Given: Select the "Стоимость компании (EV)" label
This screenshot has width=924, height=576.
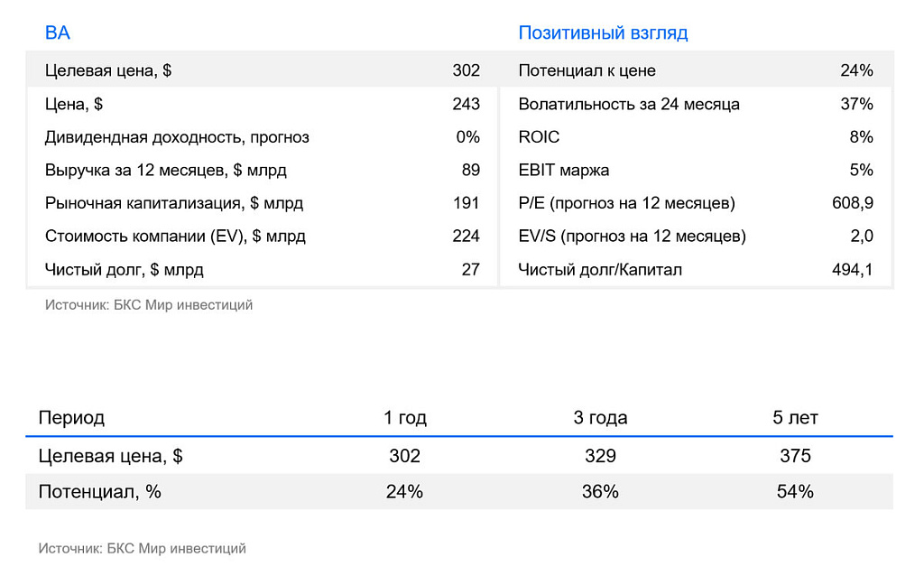Looking at the screenshot, I should pyautogui.click(x=175, y=237).
